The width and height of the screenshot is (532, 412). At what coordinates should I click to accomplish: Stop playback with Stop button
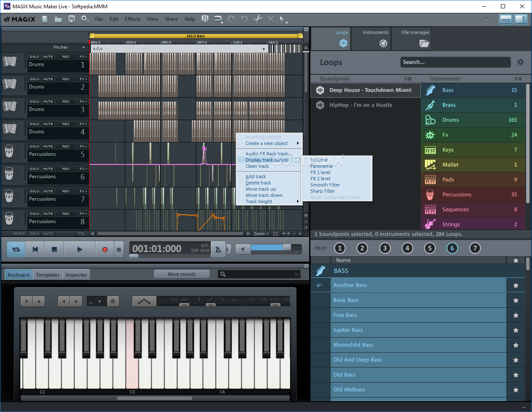pos(54,250)
